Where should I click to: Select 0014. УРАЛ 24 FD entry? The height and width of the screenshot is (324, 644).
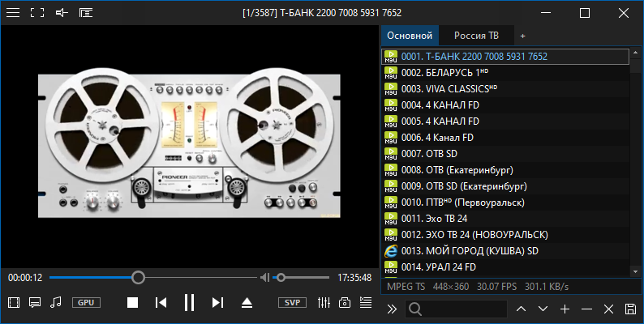click(x=505, y=267)
